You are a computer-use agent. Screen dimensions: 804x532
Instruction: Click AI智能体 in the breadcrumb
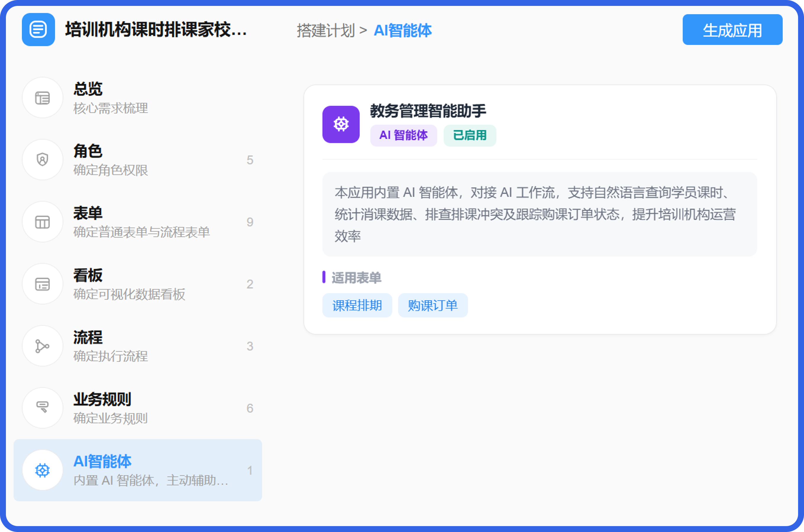pyautogui.click(x=403, y=30)
